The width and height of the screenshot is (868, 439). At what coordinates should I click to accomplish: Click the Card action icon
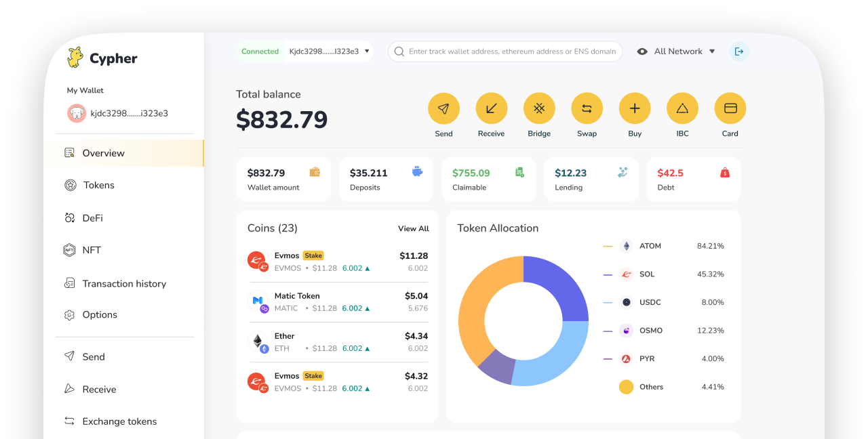tap(730, 108)
